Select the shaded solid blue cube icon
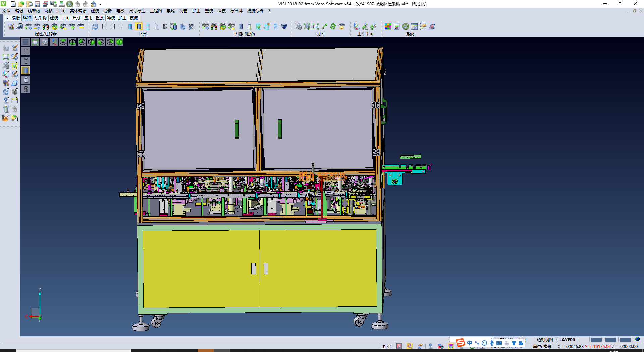The width and height of the screenshot is (644, 352). (284, 27)
